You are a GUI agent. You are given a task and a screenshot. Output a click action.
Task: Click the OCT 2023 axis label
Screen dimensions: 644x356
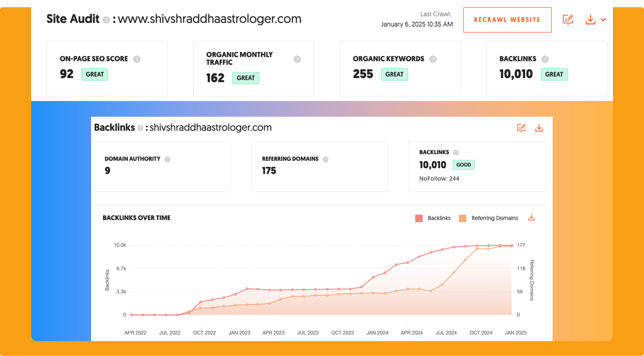pos(342,333)
